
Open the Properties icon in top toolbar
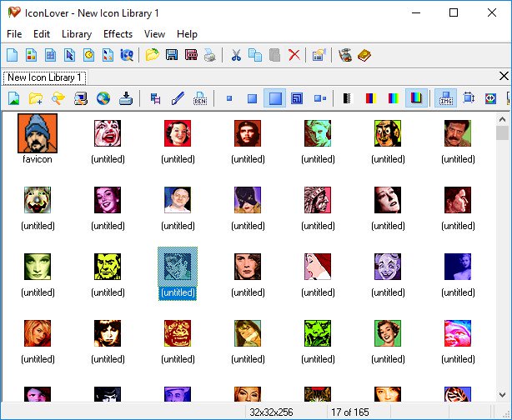319,55
